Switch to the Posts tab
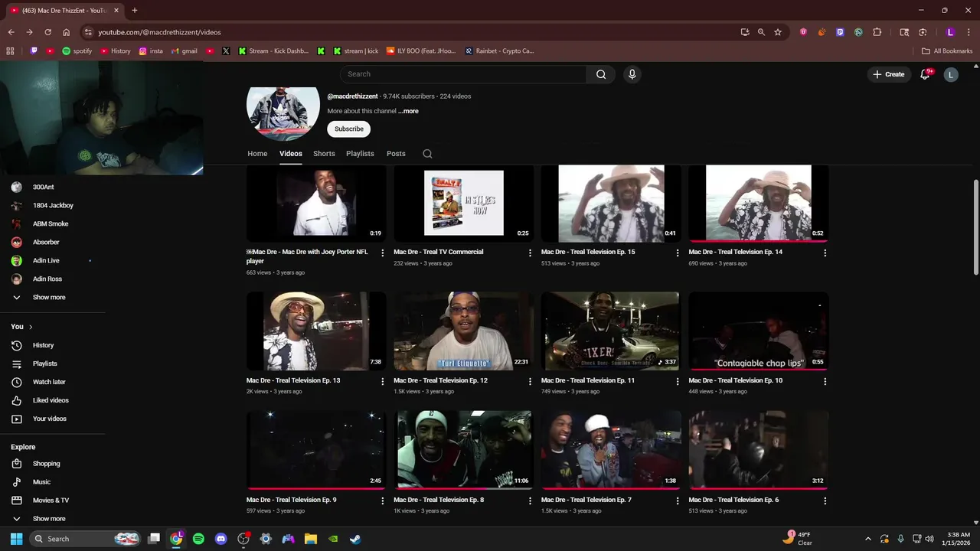The height and width of the screenshot is (551, 980). click(x=396, y=154)
